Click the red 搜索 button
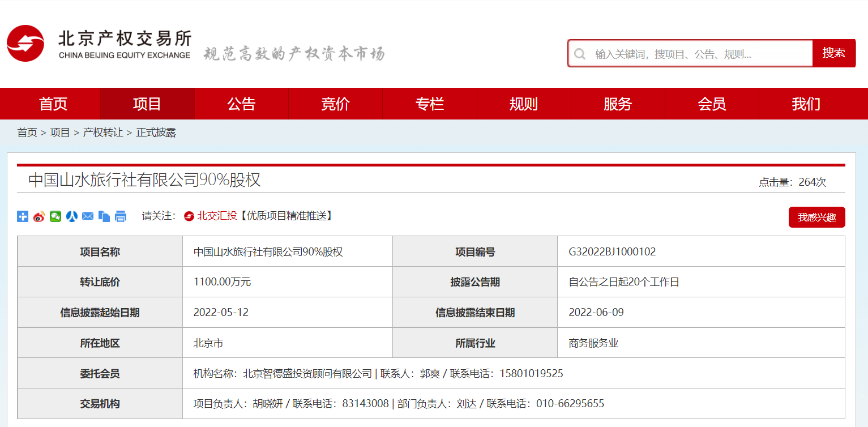 833,53
